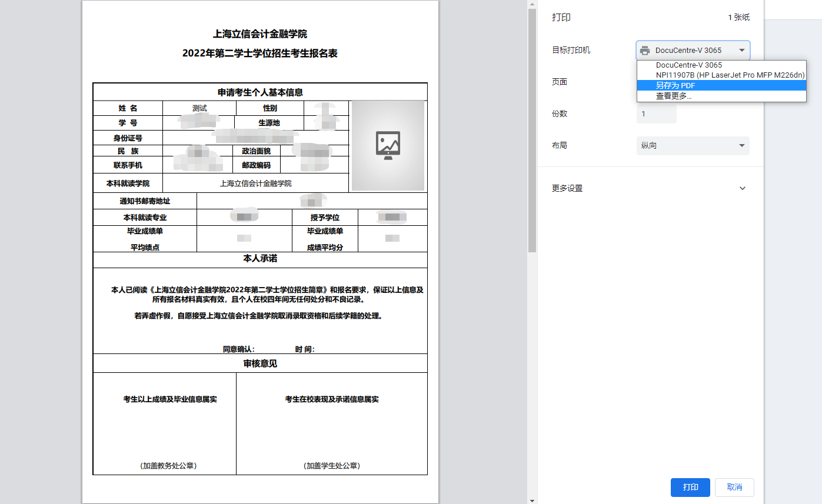Pick DocuCentre-V 3065 in the open list
Screen dimensions: 822x504
tap(688, 65)
